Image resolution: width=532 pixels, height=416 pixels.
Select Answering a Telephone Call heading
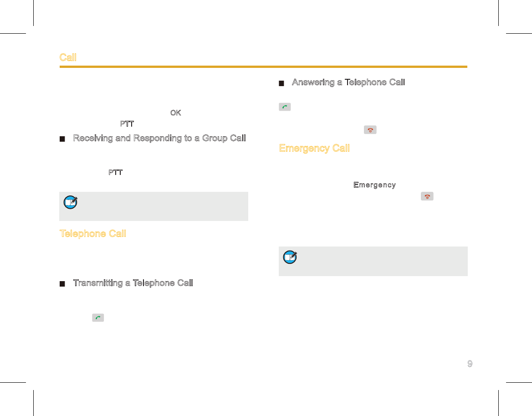coord(348,82)
